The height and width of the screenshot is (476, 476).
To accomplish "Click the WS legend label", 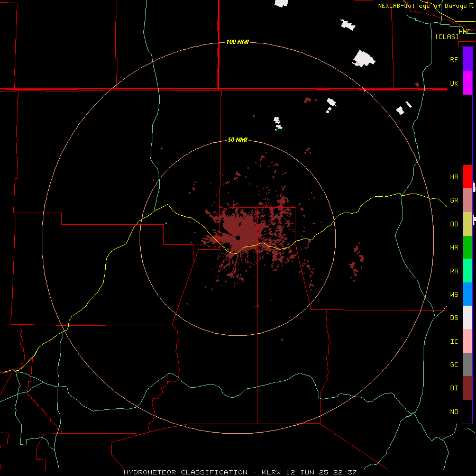I will [454, 295].
